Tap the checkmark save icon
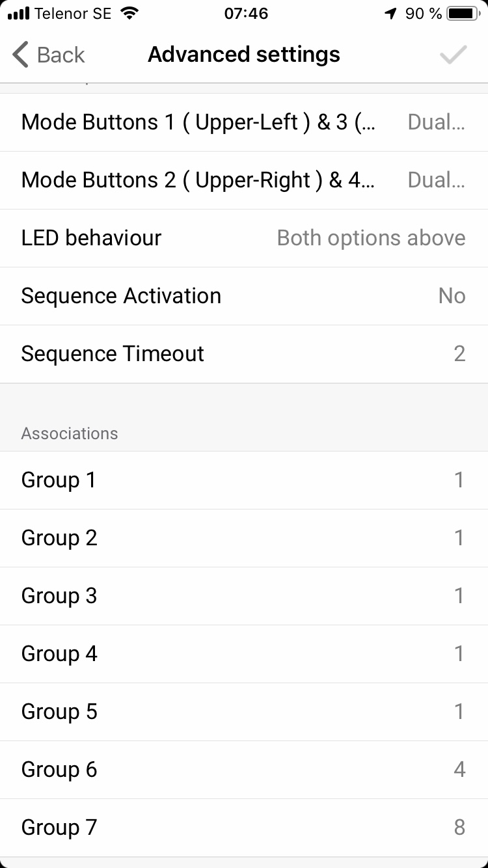Image resolution: width=488 pixels, height=868 pixels. pyautogui.click(x=453, y=55)
